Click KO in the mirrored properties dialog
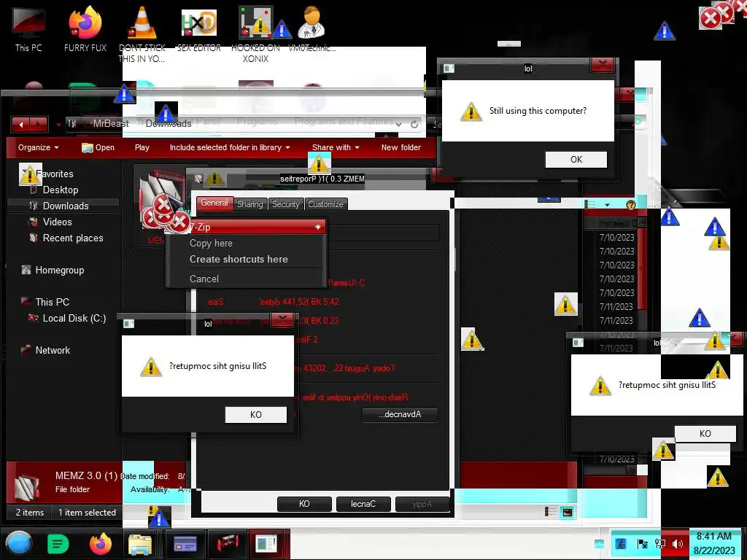The image size is (747, 560). (304, 504)
